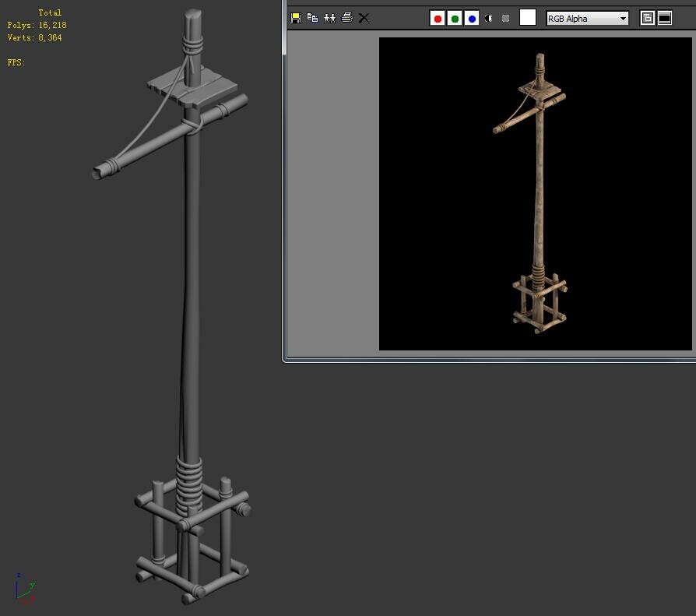Viewport: 696px width, 616px height.
Task: Select the Polys count text
Action: (x=37, y=25)
